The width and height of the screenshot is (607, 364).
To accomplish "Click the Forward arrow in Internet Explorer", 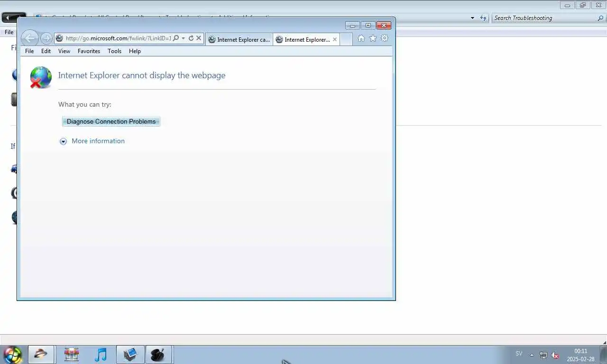I will pyautogui.click(x=46, y=38).
